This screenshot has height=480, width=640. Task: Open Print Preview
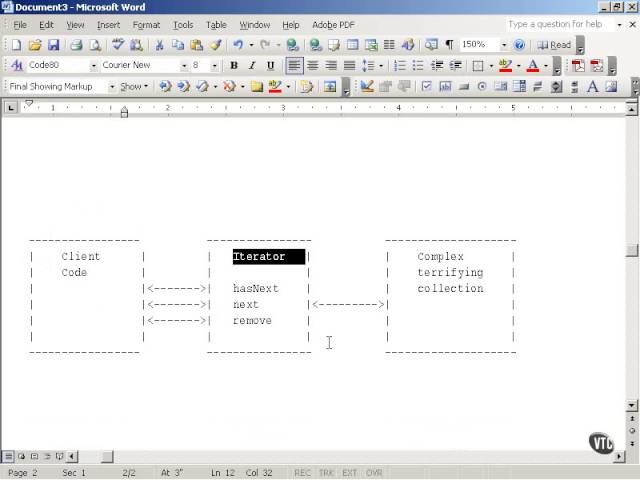coord(95,45)
